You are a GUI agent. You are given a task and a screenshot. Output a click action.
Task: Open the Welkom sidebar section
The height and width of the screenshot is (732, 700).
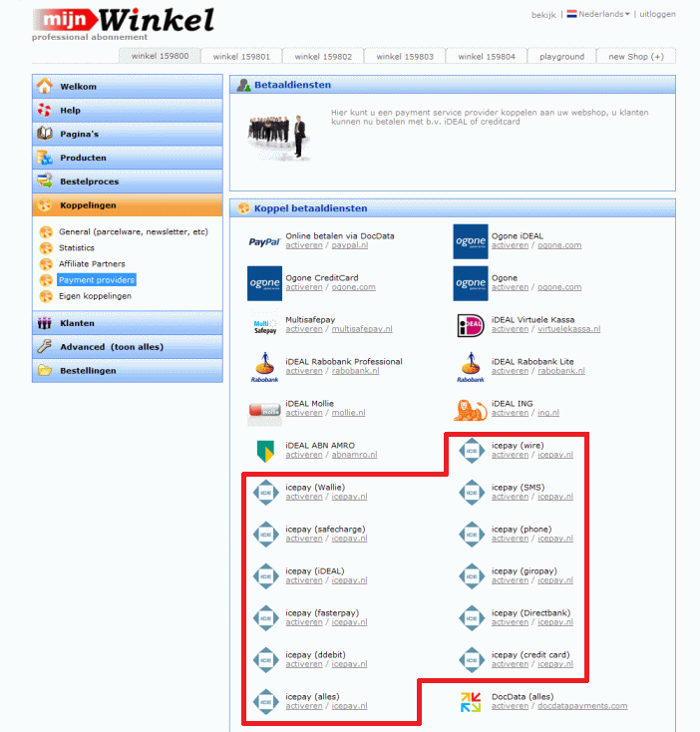tap(128, 87)
